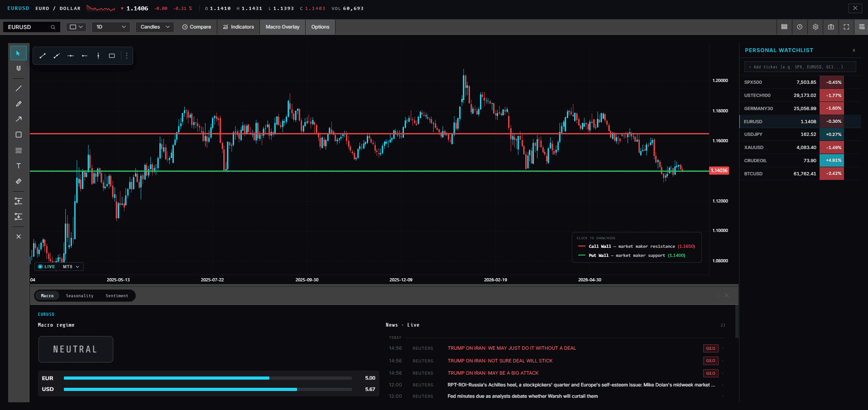Select SPX500 in the watchlist
The height and width of the screenshot is (410, 868).
(x=800, y=82)
